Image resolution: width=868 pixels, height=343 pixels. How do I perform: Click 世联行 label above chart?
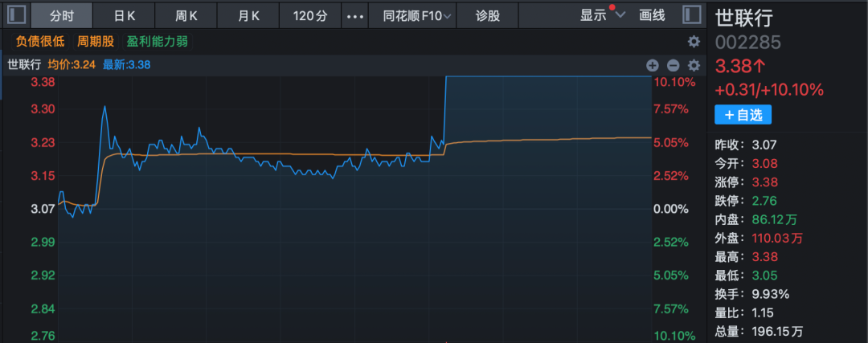pos(24,65)
